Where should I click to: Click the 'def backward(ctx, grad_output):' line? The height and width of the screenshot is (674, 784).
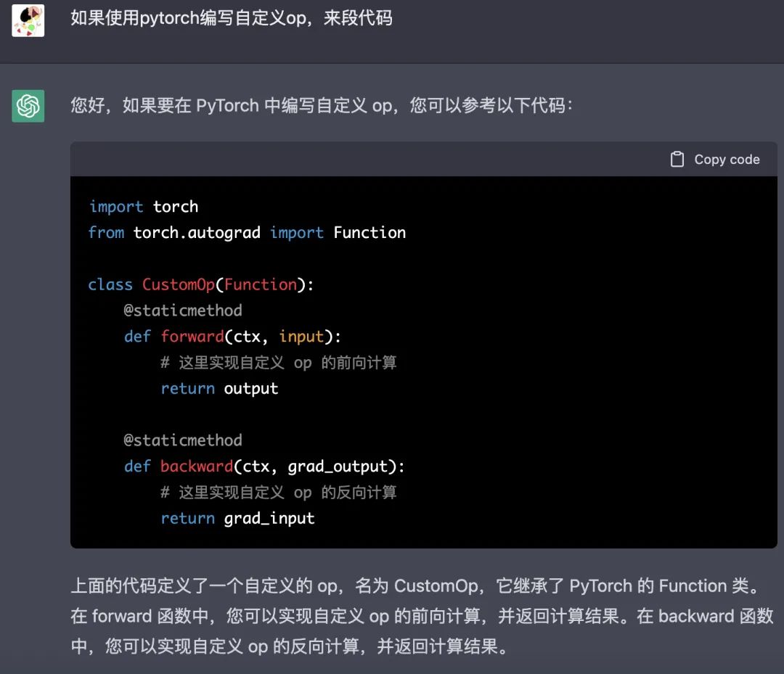pos(264,467)
